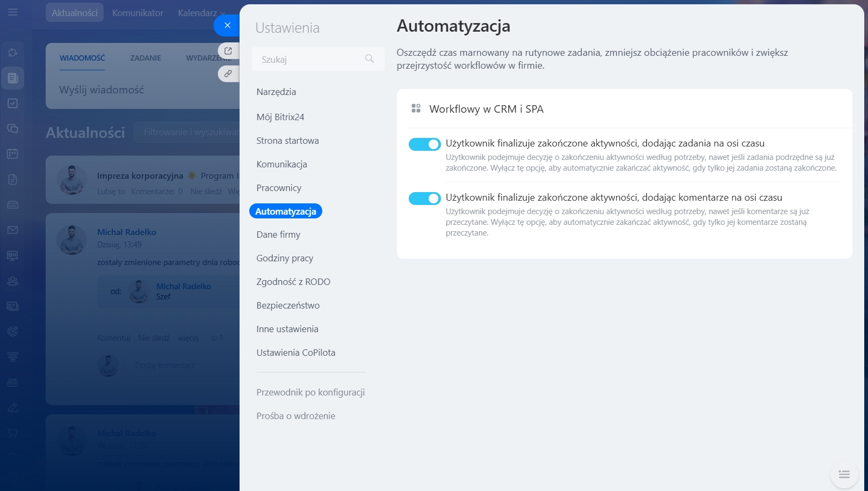
Task: Open the Bezpieczeństwo settings section
Action: (288, 305)
